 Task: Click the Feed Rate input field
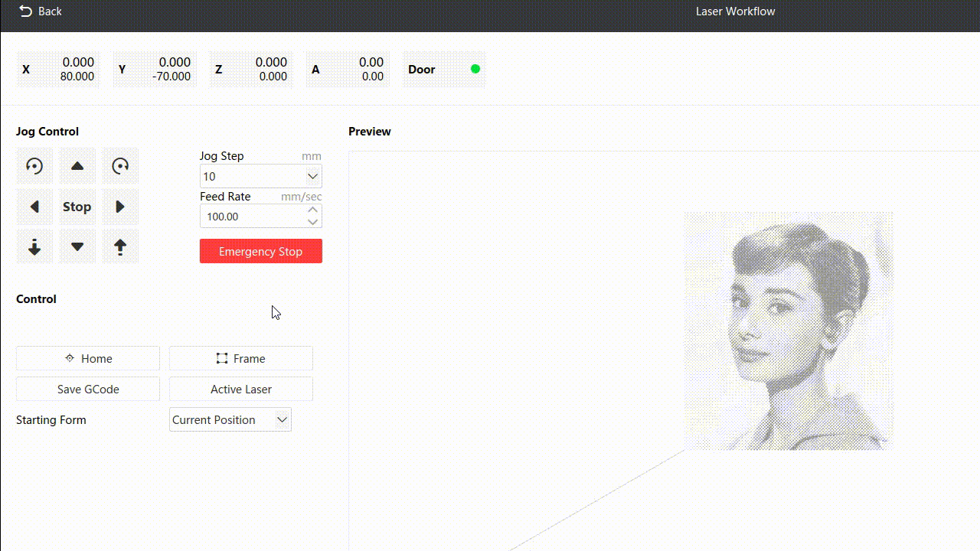pos(251,217)
